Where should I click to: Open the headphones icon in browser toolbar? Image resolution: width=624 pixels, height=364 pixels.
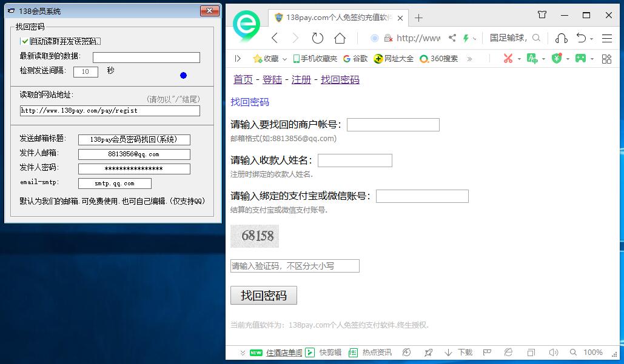pyautogui.click(x=561, y=38)
